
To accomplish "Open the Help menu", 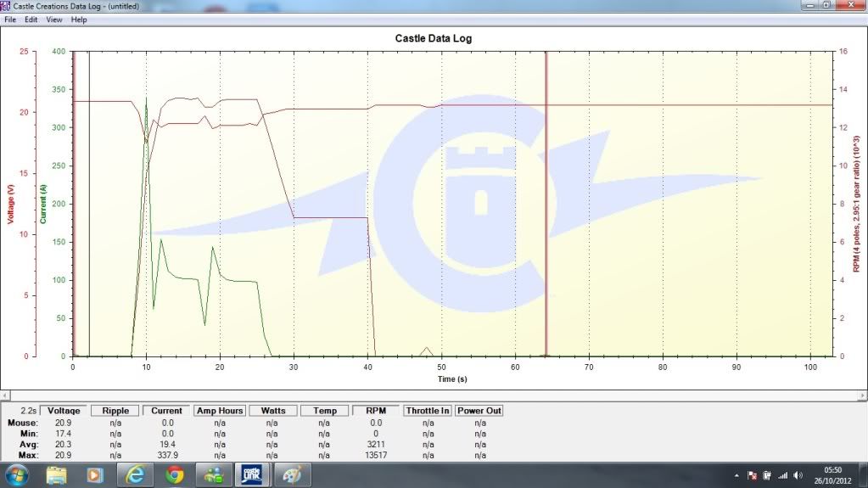I will coord(79,20).
